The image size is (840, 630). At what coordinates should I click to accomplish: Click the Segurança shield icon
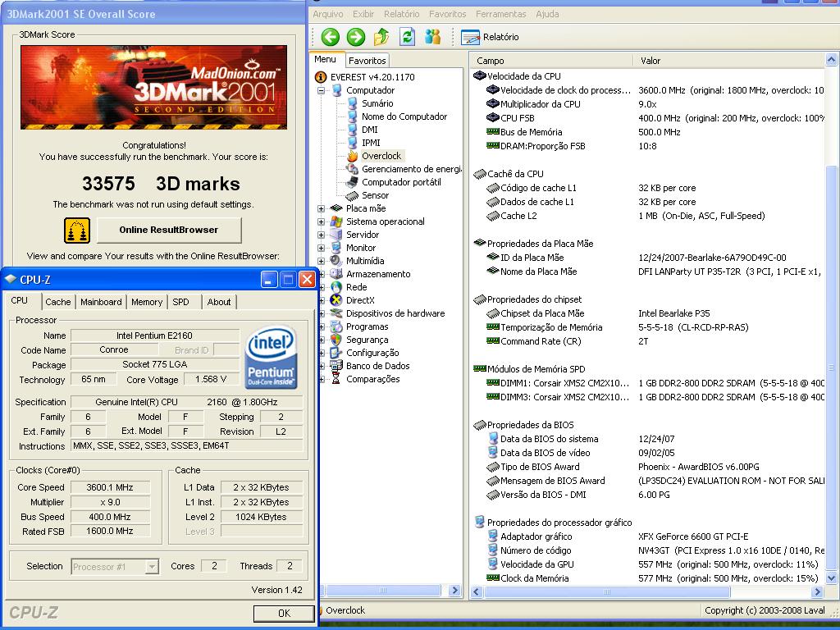336,340
